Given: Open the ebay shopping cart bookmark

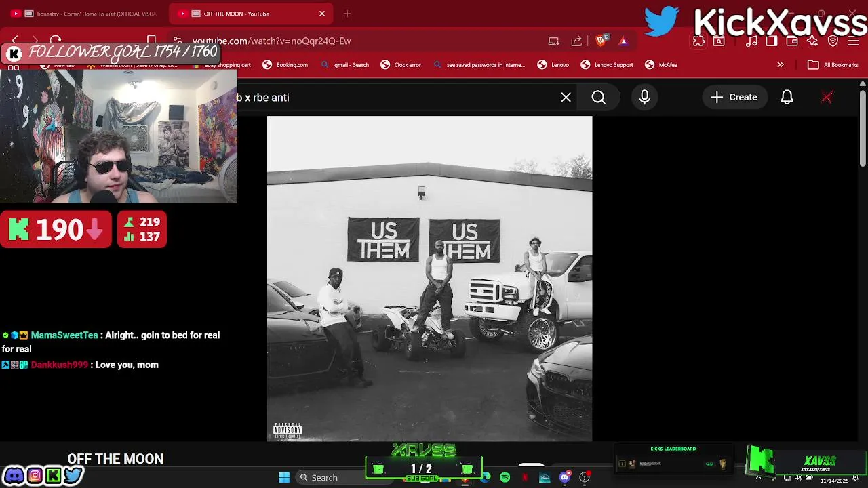Looking at the screenshot, I should coord(222,65).
